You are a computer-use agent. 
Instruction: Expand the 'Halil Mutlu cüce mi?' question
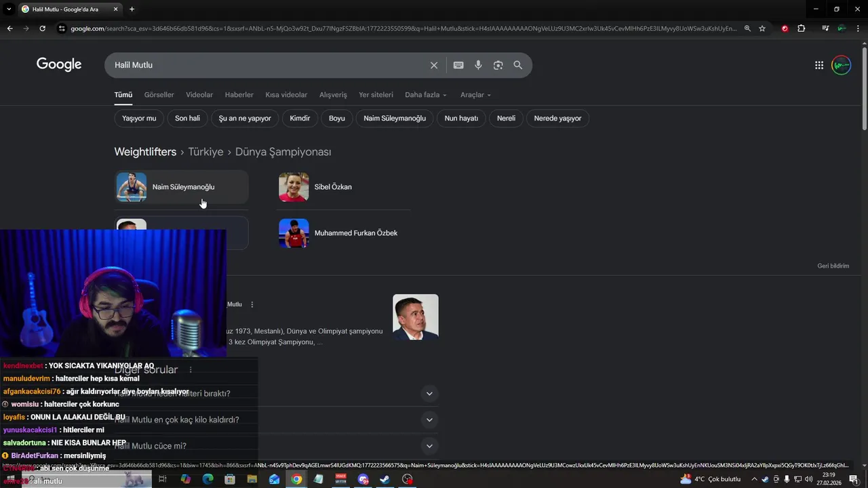pos(429,446)
